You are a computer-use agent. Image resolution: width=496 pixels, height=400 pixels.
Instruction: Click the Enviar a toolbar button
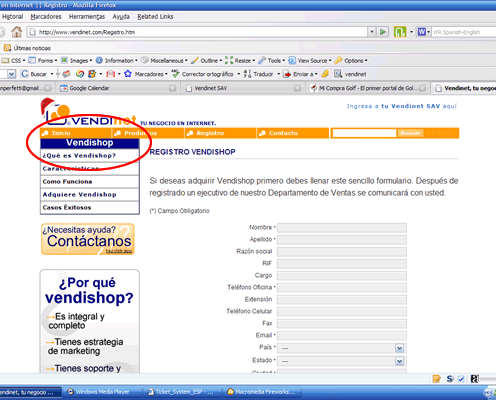coord(299,74)
